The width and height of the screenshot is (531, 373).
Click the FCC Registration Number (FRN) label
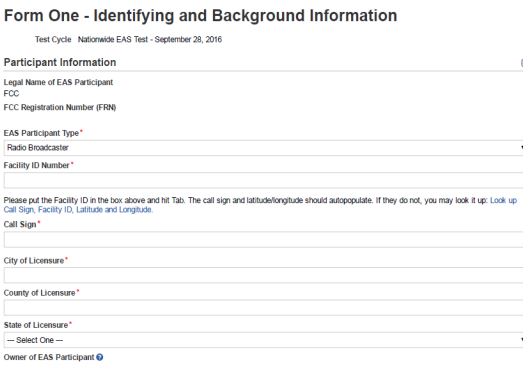pyautogui.click(x=60, y=107)
